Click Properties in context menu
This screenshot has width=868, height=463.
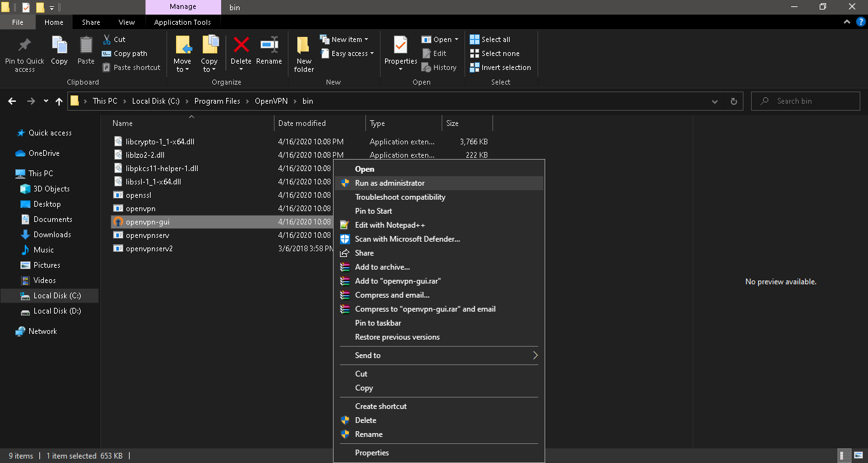tap(439, 453)
